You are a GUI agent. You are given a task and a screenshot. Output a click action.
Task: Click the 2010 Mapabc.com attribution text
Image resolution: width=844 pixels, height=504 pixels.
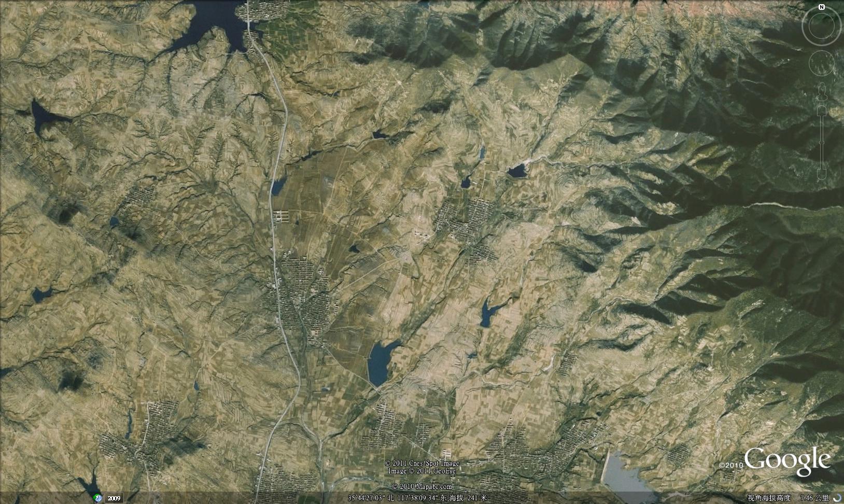point(422,486)
